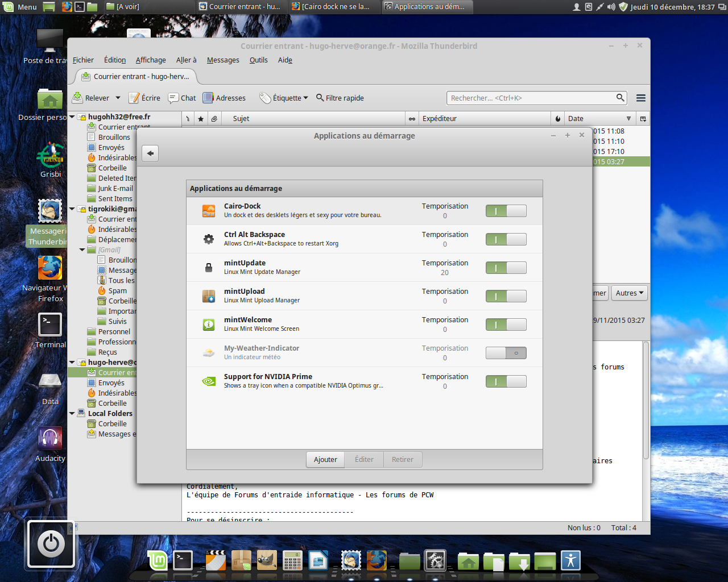728x582 pixels.
Task: Open the Data drive desktop icon
Action: pos(50,386)
